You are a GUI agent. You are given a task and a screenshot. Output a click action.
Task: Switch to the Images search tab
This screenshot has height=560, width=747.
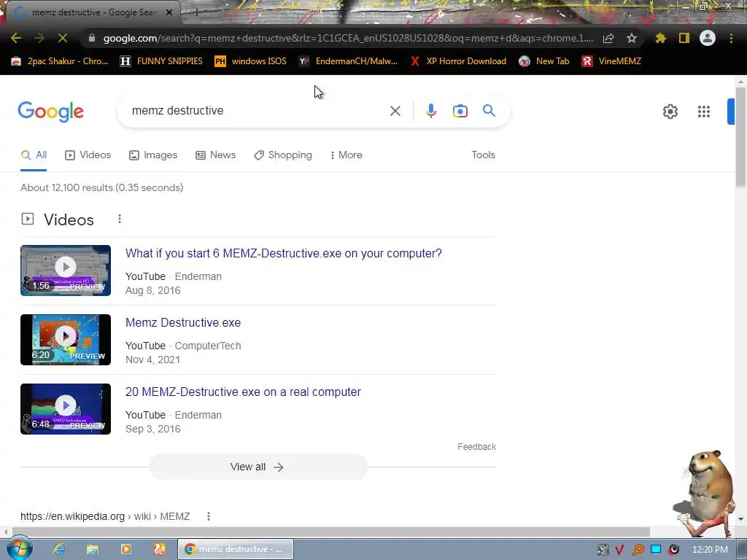153,155
